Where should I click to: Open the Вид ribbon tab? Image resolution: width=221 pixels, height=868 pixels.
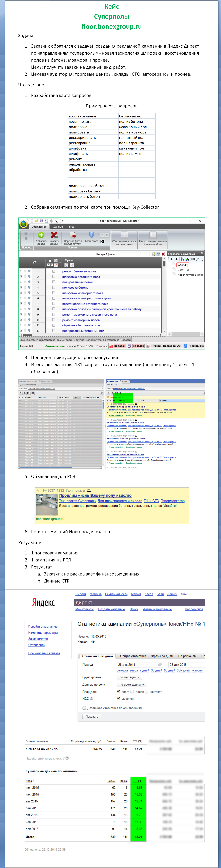[x=71, y=226]
